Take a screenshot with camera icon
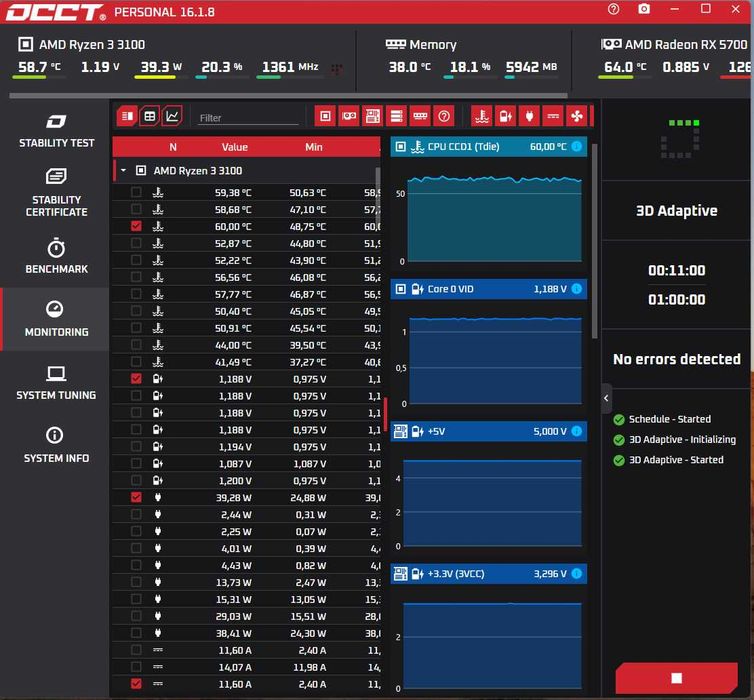Screen dimensions: 754x700 point(644,9)
